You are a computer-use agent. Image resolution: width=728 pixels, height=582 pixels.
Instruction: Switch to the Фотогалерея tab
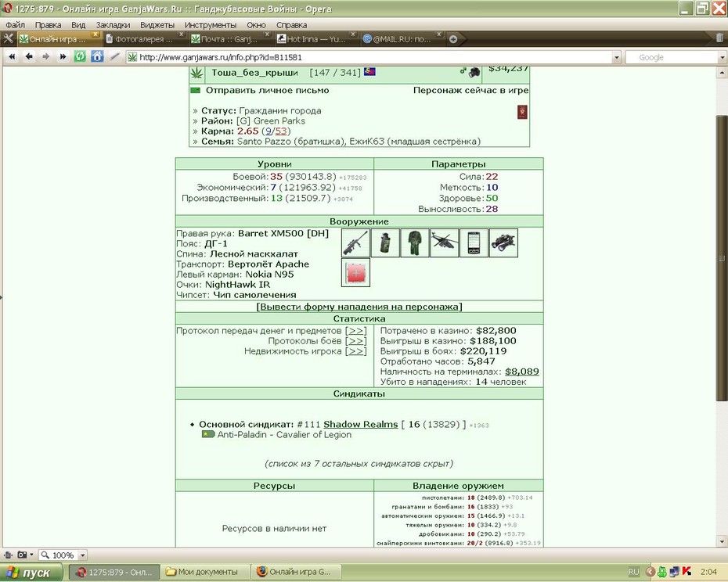coord(143,39)
